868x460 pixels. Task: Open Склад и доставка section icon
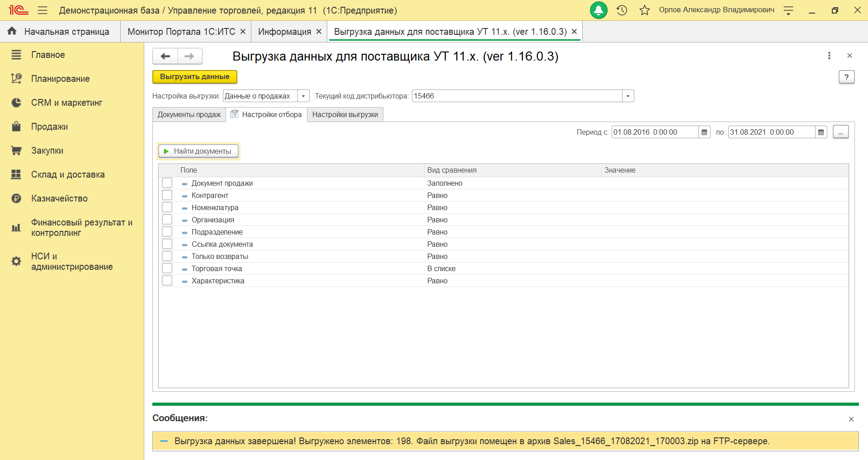[16, 174]
